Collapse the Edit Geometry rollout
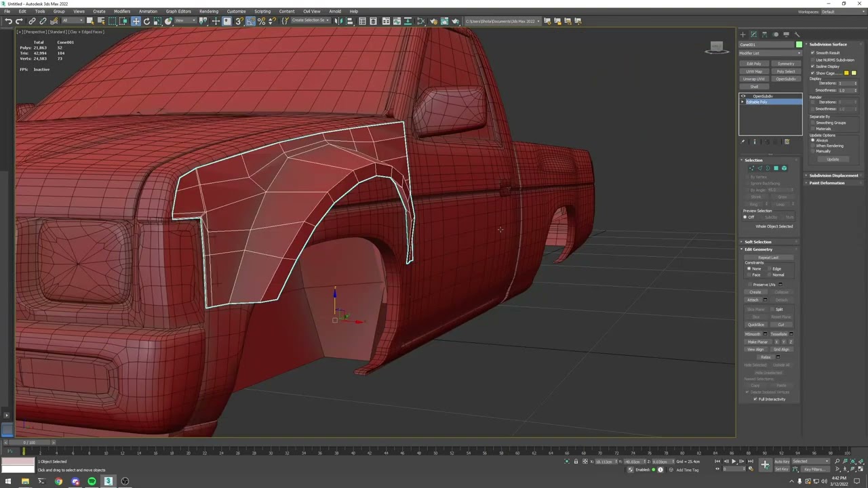868x488 pixels. pyautogui.click(x=758, y=249)
